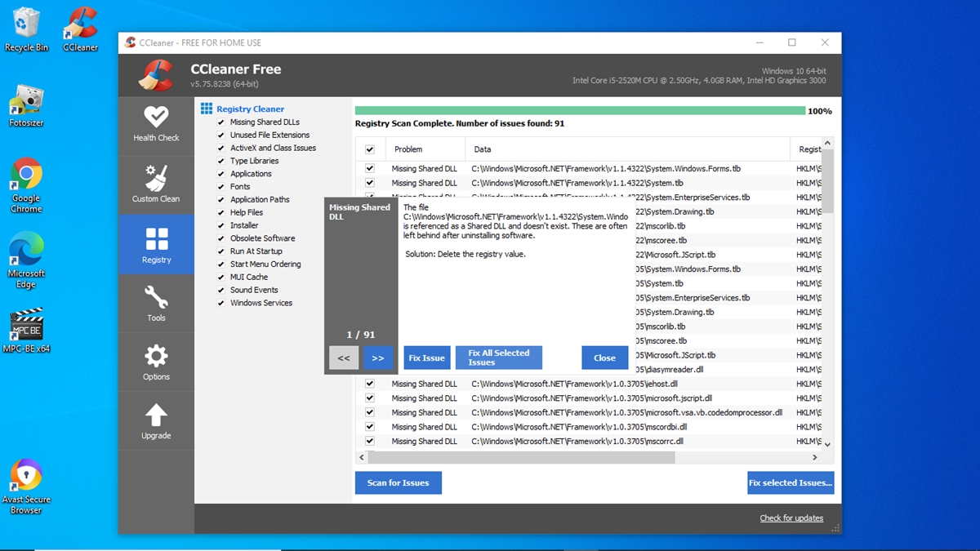The width and height of the screenshot is (980, 551).
Task: Toggle the select-all checkbox above the issue list
Action: pyautogui.click(x=370, y=149)
